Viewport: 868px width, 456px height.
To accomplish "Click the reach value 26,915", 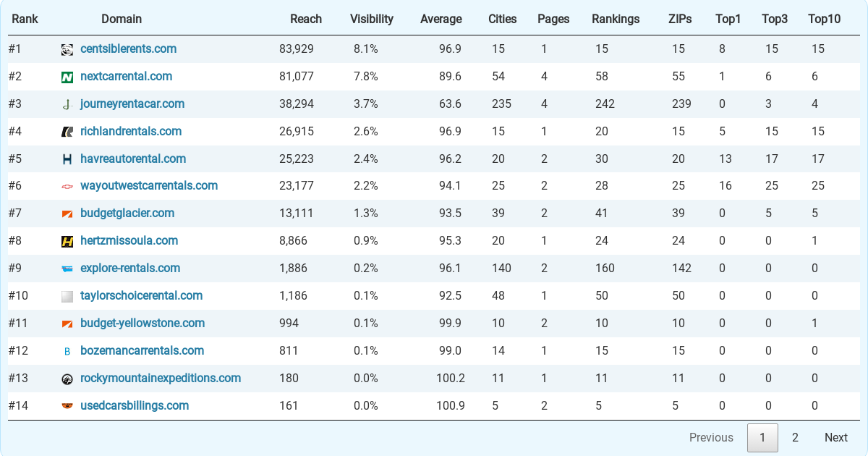I will [297, 131].
